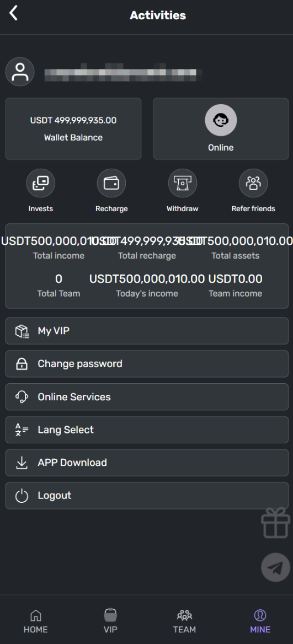Viewport: 293px width, 644px height.
Task: Tap the APP Download entry
Action: (147, 463)
